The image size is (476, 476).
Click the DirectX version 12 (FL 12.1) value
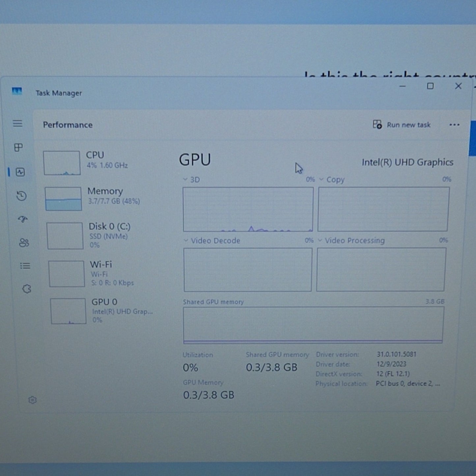[393, 374]
